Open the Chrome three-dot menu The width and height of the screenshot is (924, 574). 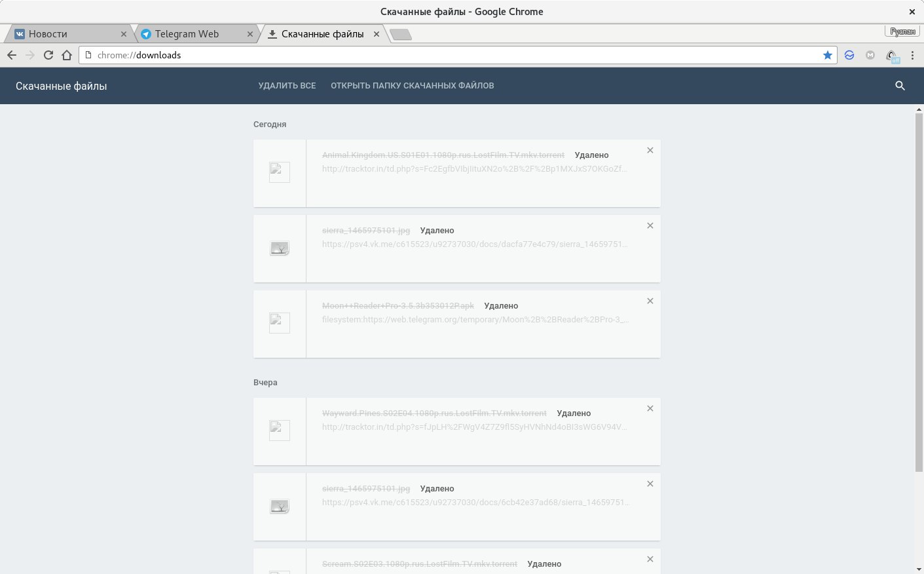[912, 55]
